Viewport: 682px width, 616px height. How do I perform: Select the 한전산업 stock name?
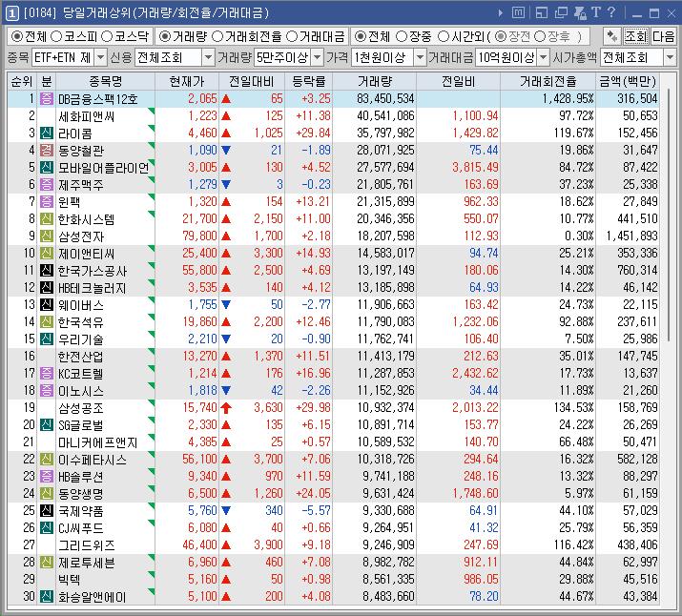click(x=81, y=357)
